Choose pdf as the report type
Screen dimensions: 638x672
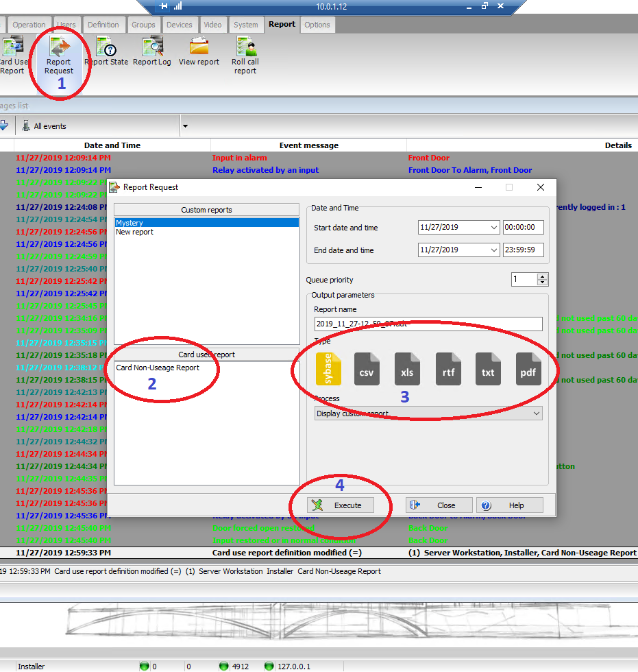coord(528,369)
